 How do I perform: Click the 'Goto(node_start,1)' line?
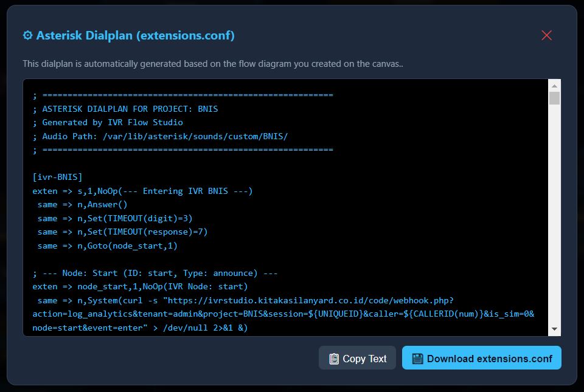point(108,246)
